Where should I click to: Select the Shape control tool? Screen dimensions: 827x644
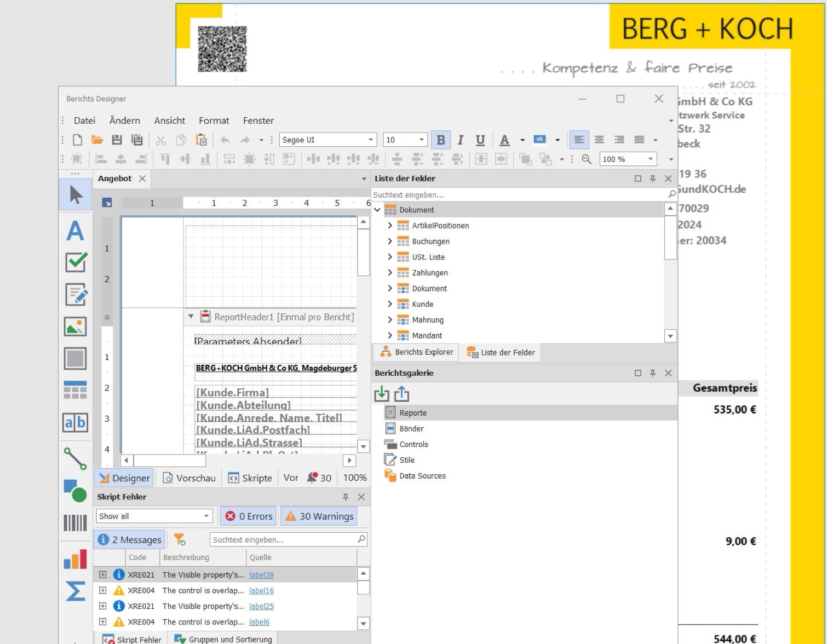76,491
